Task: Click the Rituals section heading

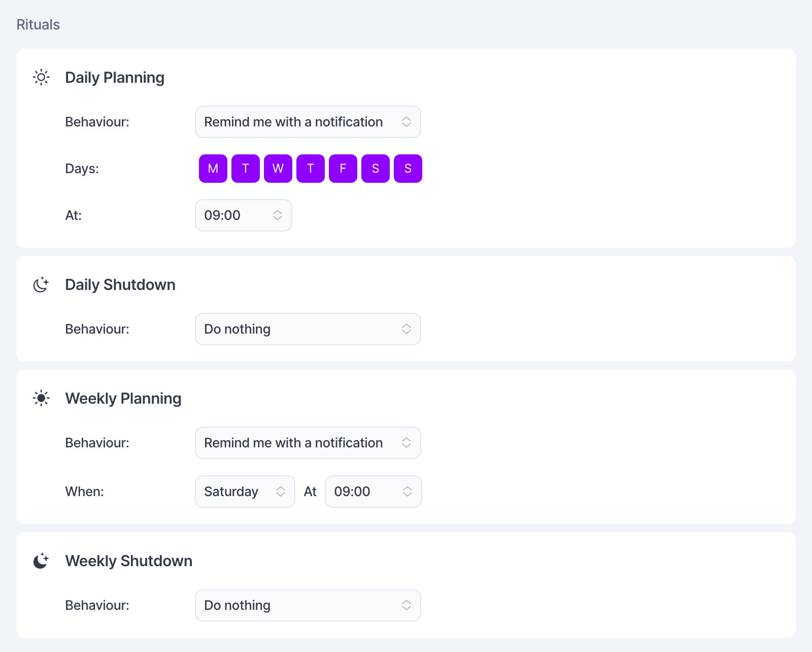Action: click(38, 24)
